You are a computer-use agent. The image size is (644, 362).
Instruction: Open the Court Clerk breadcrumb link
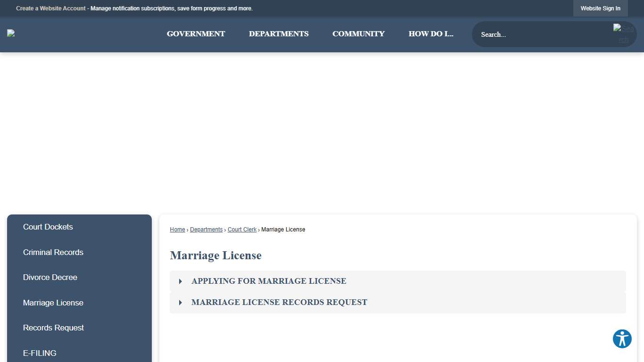pyautogui.click(x=242, y=230)
